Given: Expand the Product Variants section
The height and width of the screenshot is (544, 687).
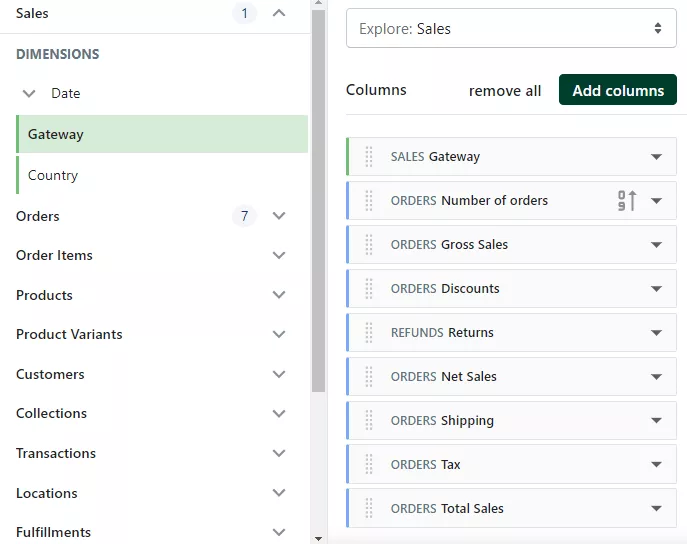Looking at the screenshot, I should tap(279, 335).
